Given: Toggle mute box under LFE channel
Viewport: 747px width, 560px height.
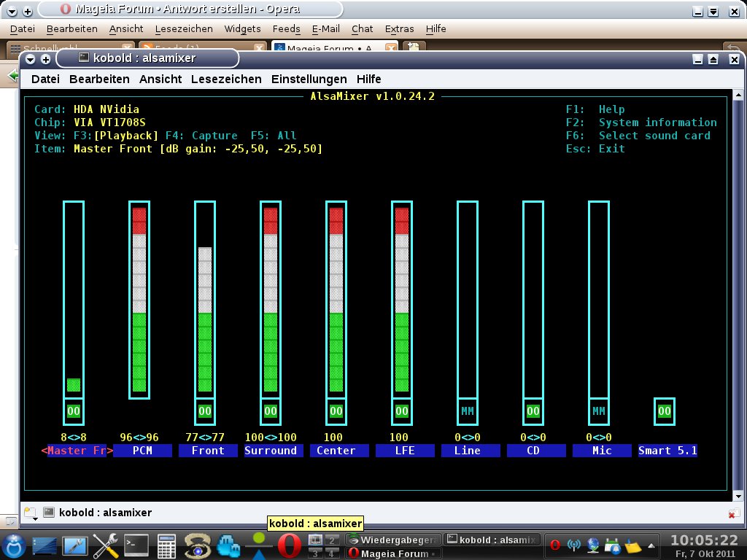Looking at the screenshot, I should [402, 411].
